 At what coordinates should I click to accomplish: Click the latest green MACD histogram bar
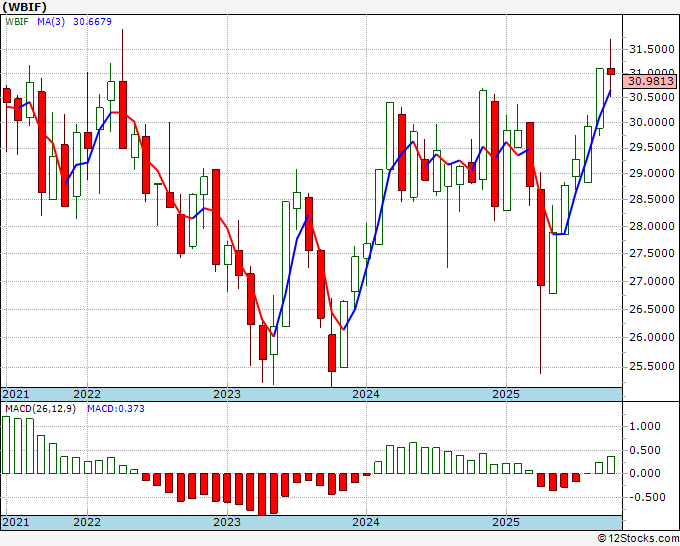coord(611,465)
